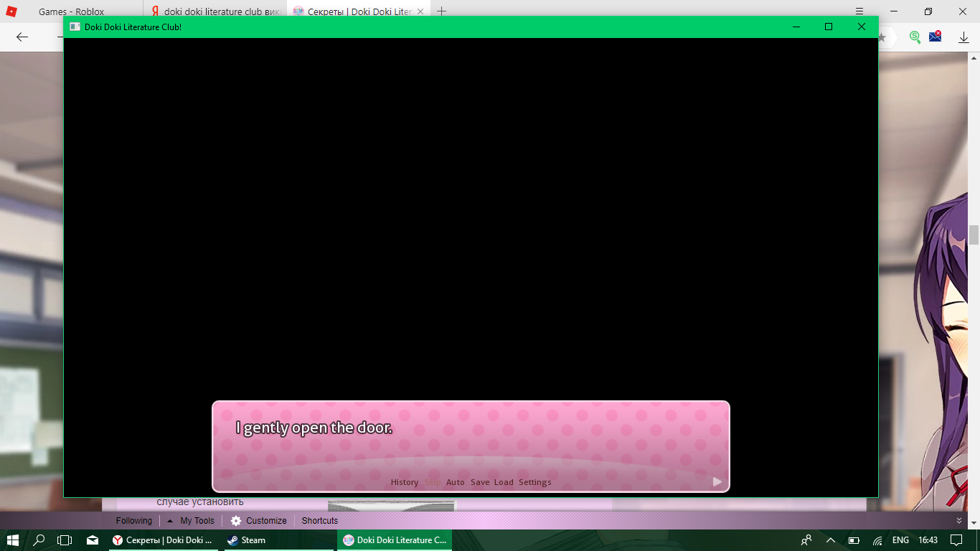Viewport: 980px width, 551px height.
Task: Open Customize with the gear icon
Action: pos(258,521)
